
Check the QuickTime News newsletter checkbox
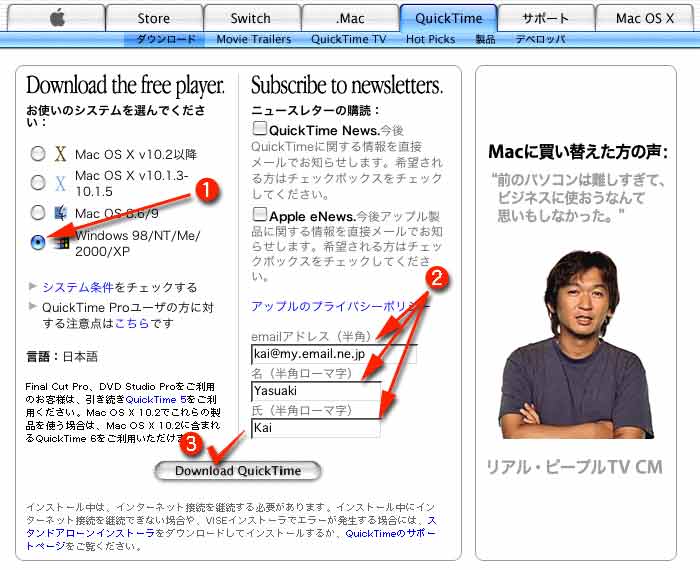pyautogui.click(x=259, y=128)
